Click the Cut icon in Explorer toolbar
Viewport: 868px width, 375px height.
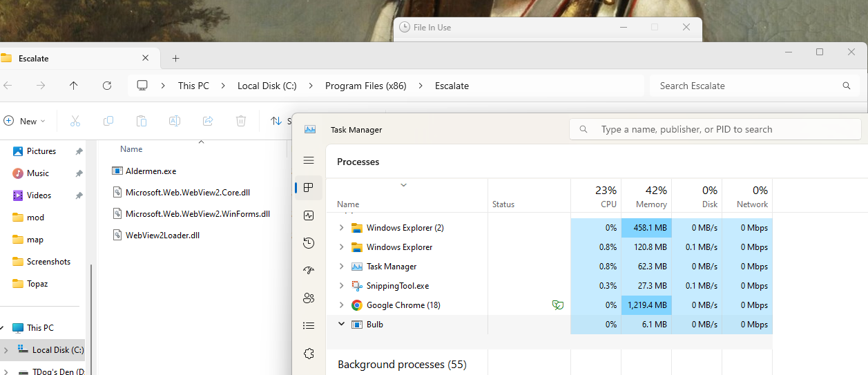75,121
